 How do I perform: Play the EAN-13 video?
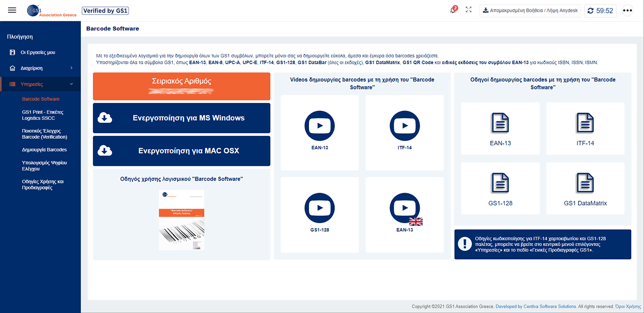point(320,126)
